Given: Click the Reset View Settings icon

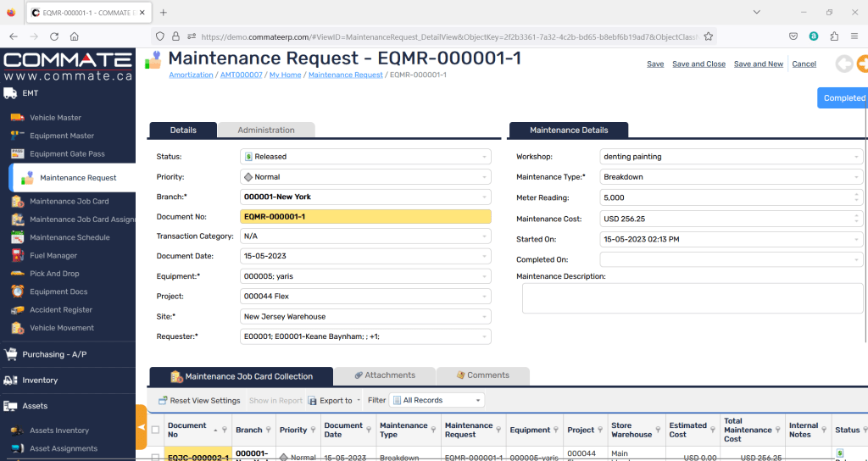Looking at the screenshot, I should click(163, 401).
